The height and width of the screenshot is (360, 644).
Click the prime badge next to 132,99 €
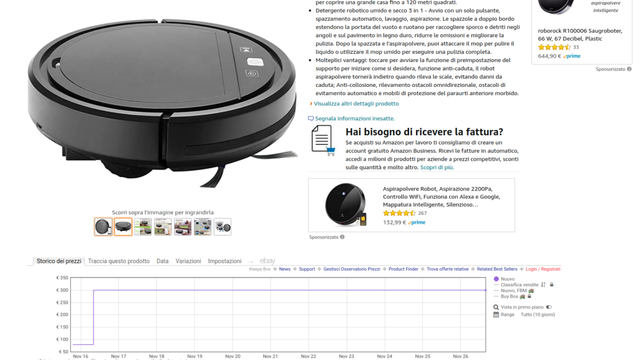click(417, 222)
